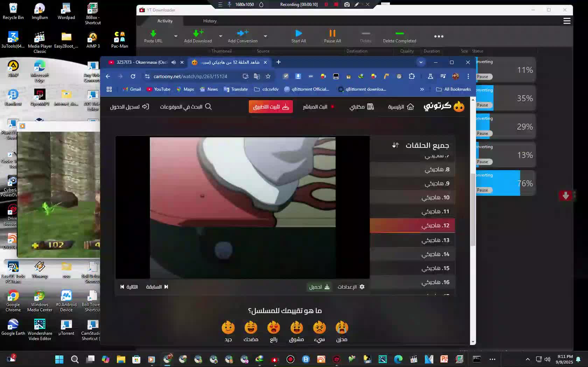Mute the Okaerinasai tab audio
588x367 pixels.
173,62
